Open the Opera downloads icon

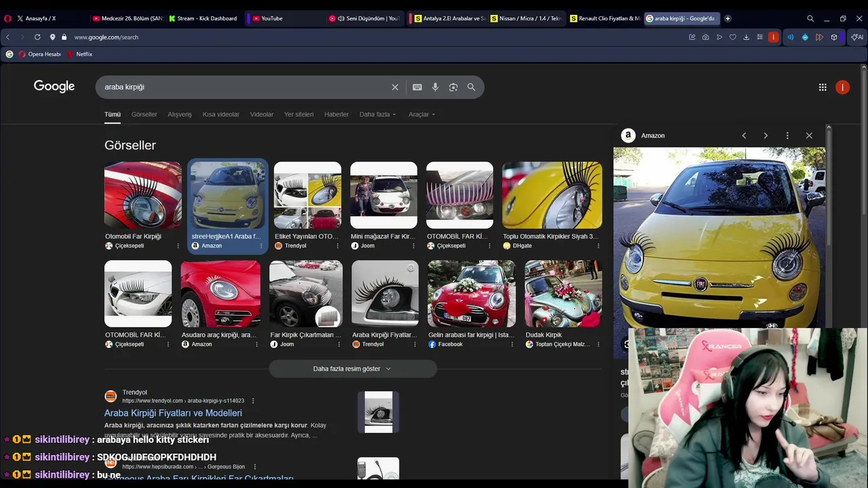click(x=746, y=37)
